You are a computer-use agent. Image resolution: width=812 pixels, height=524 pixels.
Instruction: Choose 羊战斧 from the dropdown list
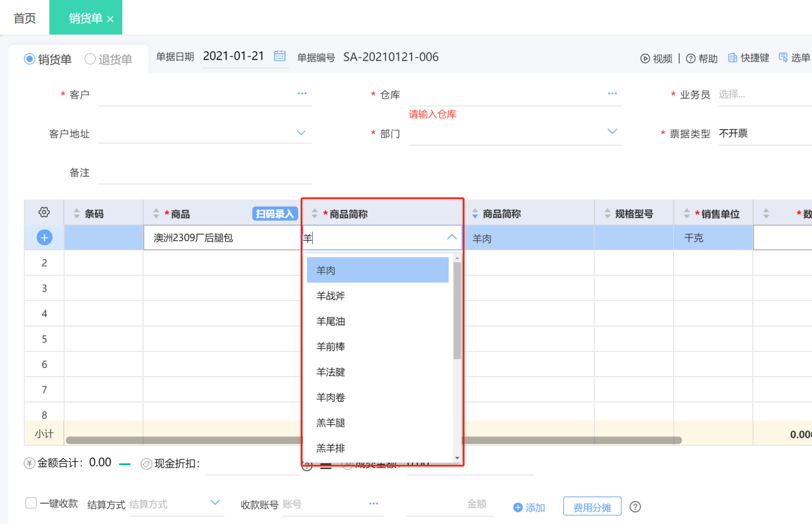[x=378, y=296]
